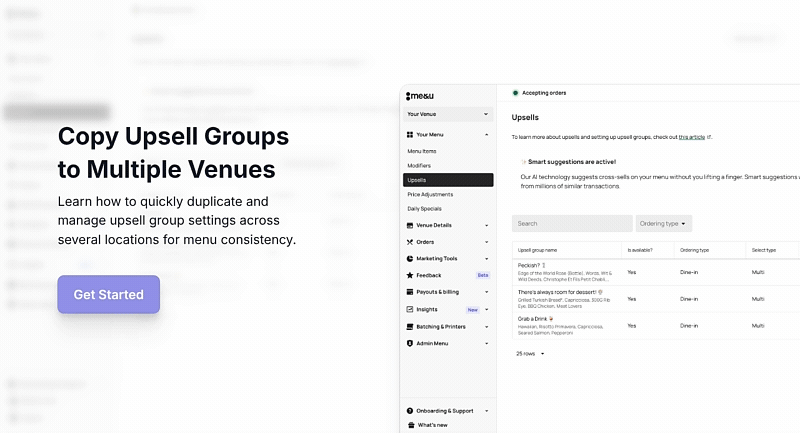Open the Peckish? upsell group row
The image size is (800, 433).
pos(656,272)
